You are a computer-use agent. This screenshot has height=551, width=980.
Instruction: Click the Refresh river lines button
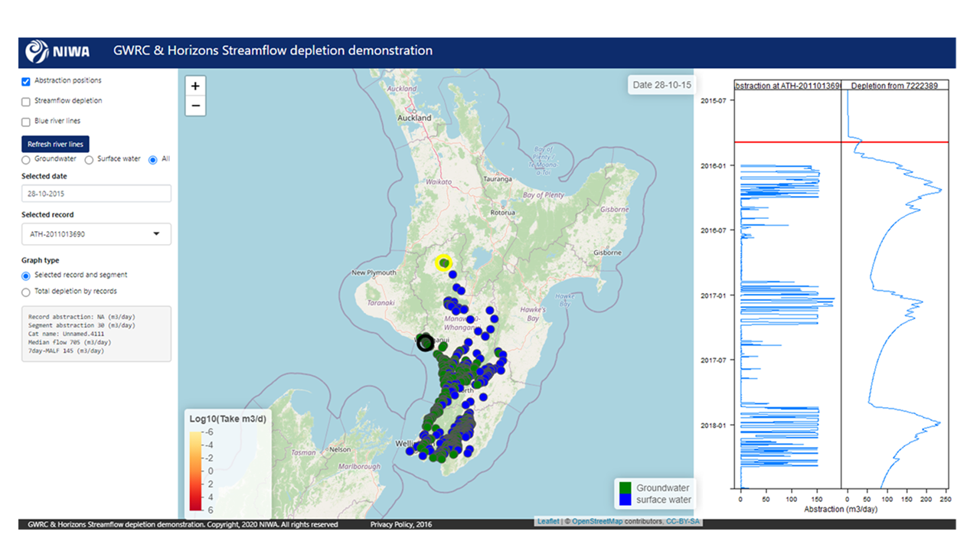55,144
